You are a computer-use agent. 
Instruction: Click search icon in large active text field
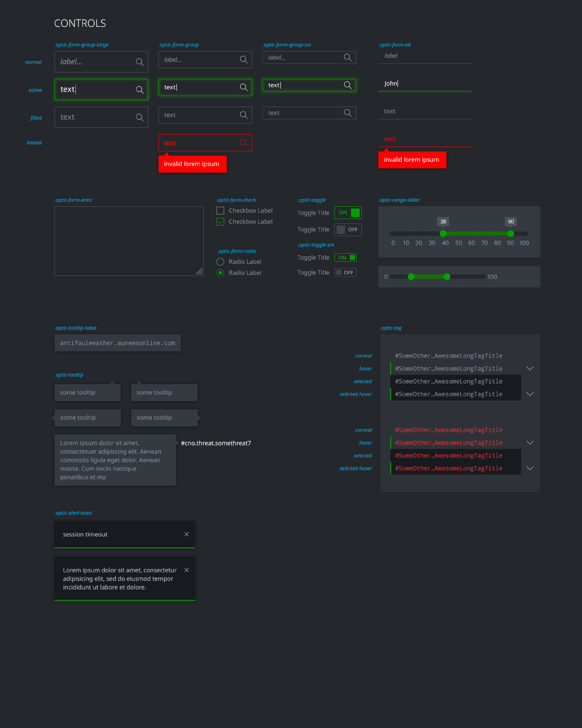pyautogui.click(x=140, y=89)
